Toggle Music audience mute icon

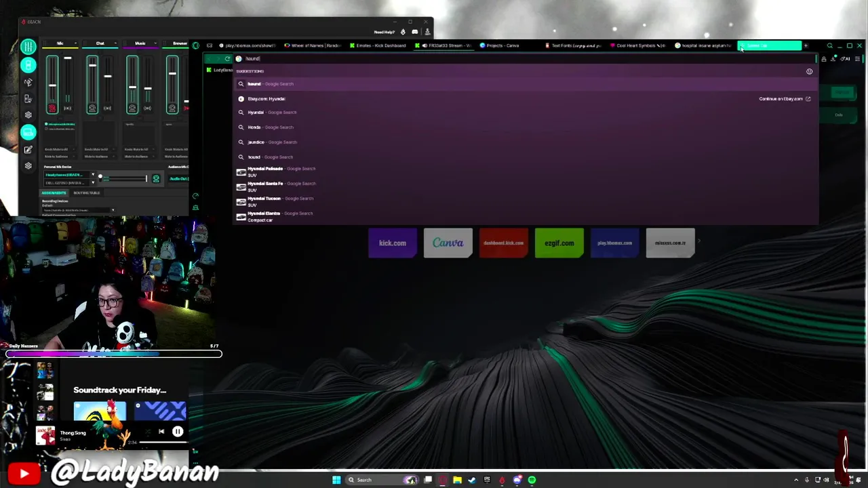(x=147, y=108)
